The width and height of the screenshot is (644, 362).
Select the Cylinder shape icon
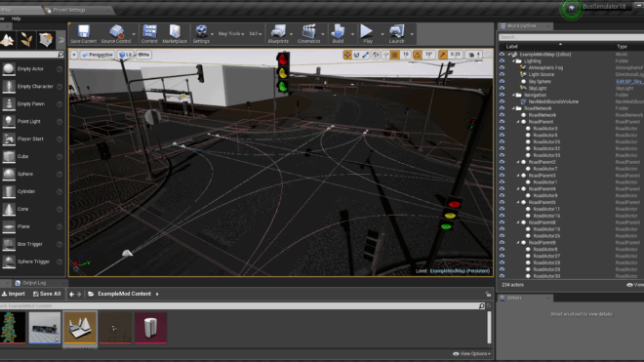[x=8, y=191]
